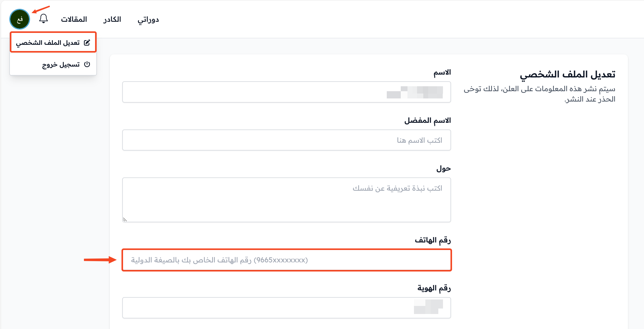The width and height of the screenshot is (644, 329).
Task: Open the المقالات navigation link
Action: pos(74,19)
